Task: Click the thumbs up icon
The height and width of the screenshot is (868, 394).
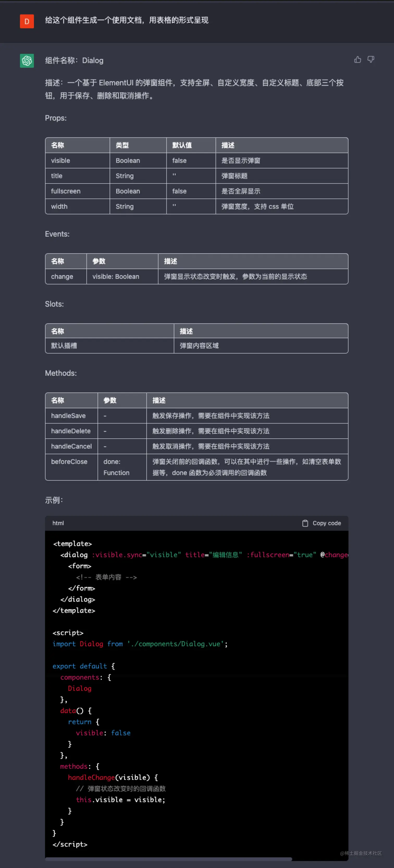Action: (358, 60)
